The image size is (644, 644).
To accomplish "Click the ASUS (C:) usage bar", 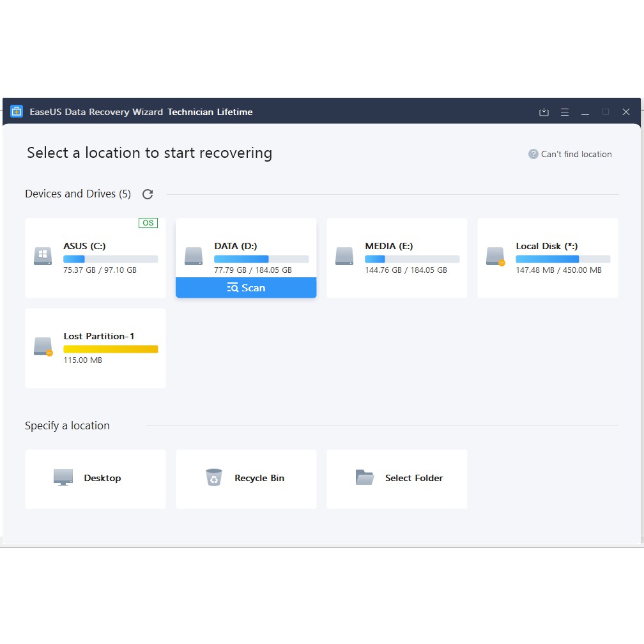I will pyautogui.click(x=111, y=259).
